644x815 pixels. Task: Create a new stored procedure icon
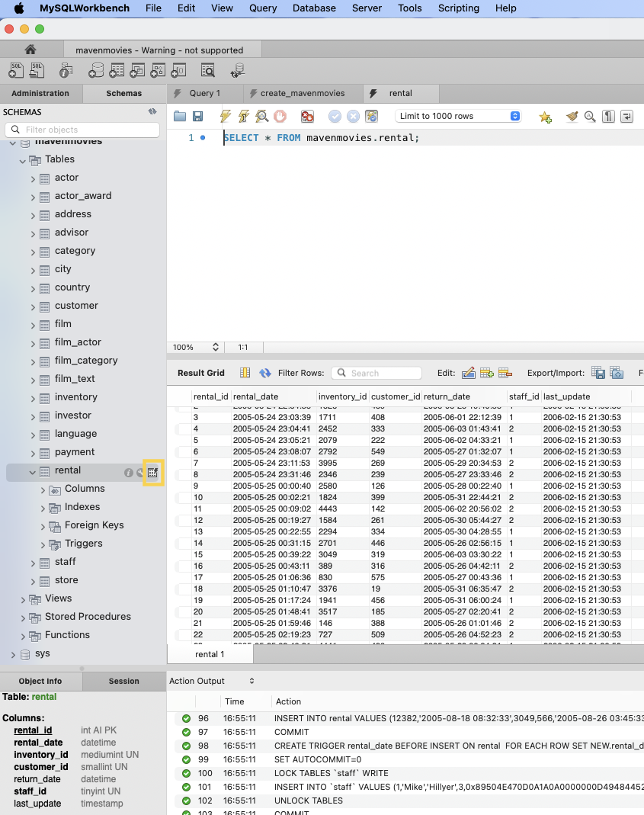click(158, 69)
